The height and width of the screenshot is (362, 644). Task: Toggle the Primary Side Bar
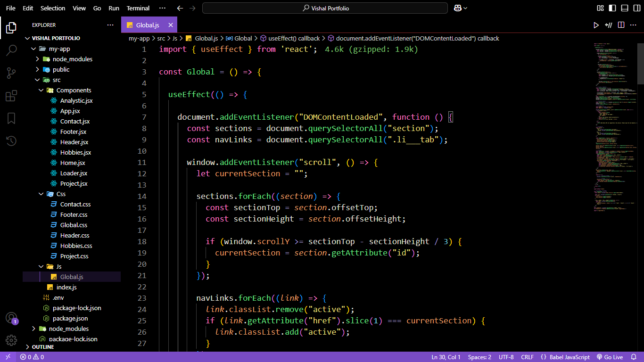pos(612,8)
